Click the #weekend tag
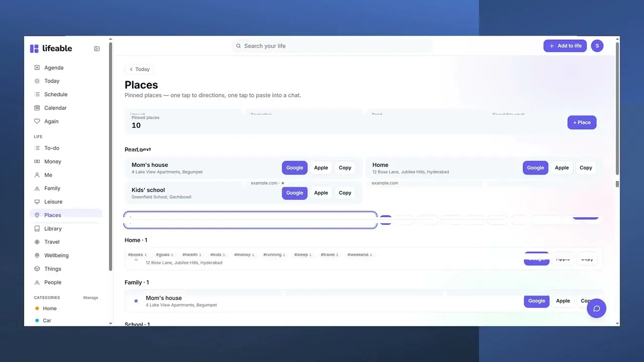Viewport: 644px width, 362px height. click(x=359, y=255)
